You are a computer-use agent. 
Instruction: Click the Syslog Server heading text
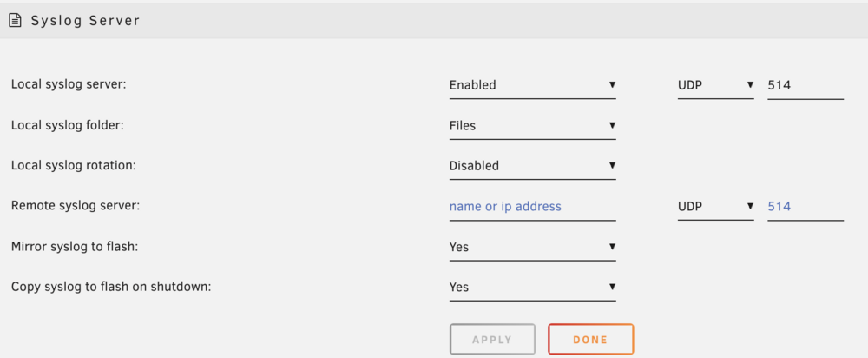(85, 21)
